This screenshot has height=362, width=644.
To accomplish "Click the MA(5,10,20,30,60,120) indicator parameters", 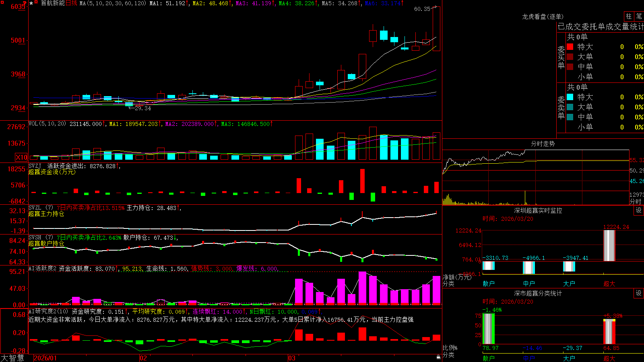I will pyautogui.click(x=113, y=3).
